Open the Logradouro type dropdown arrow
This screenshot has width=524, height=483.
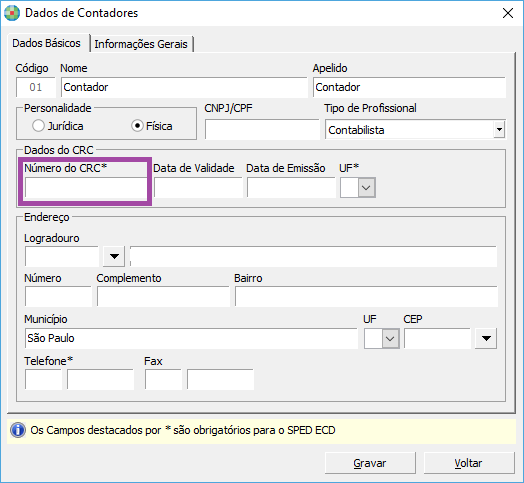click(114, 256)
